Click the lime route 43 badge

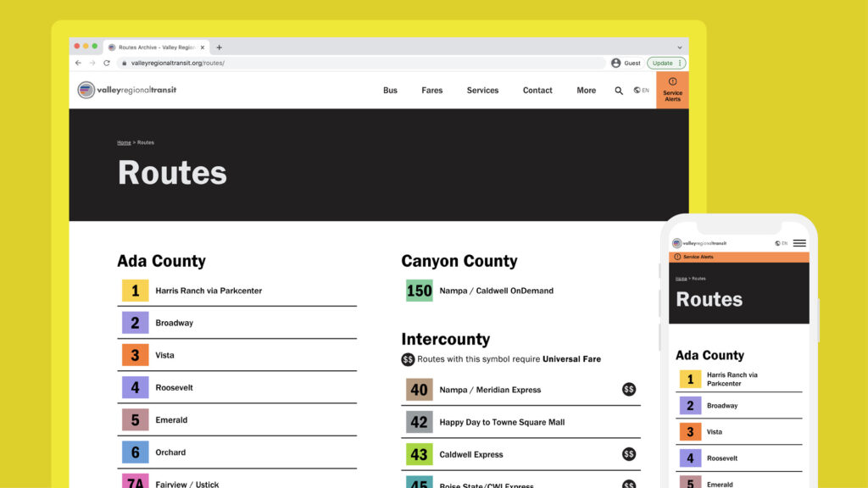419,454
